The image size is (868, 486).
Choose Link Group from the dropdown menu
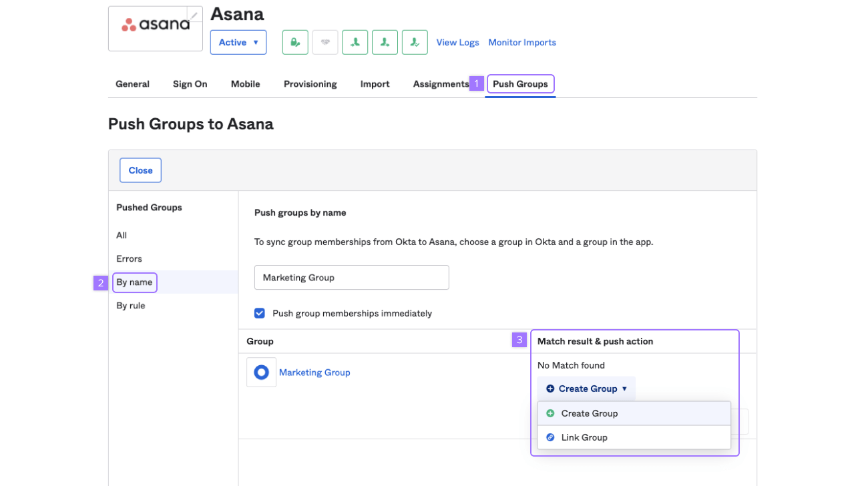634,437
